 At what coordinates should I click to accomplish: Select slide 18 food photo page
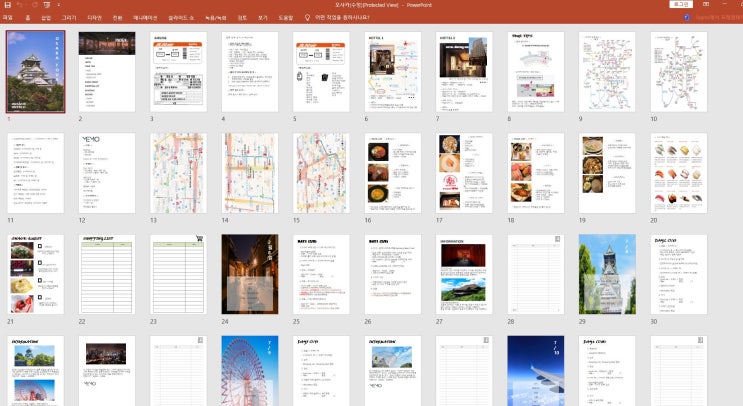[x=535, y=173]
